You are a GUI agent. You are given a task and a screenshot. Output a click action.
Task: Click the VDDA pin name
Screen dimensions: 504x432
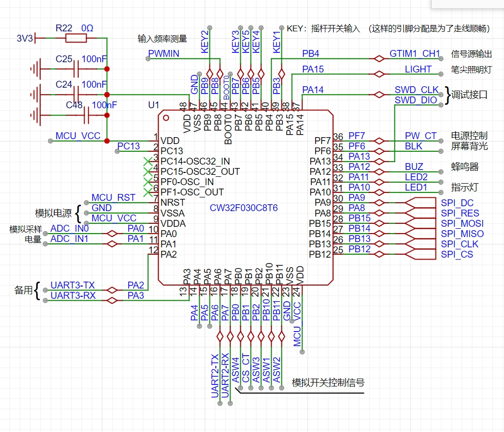173,223
